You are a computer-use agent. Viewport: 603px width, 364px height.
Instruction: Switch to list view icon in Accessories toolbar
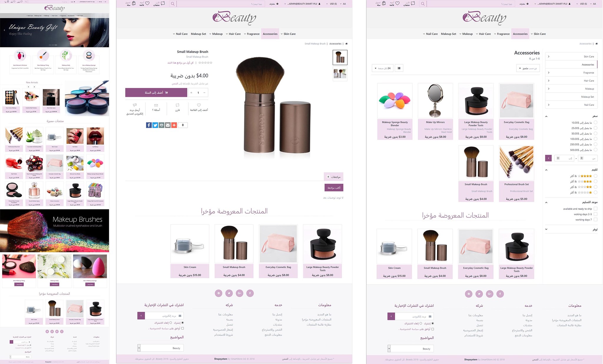(399, 68)
